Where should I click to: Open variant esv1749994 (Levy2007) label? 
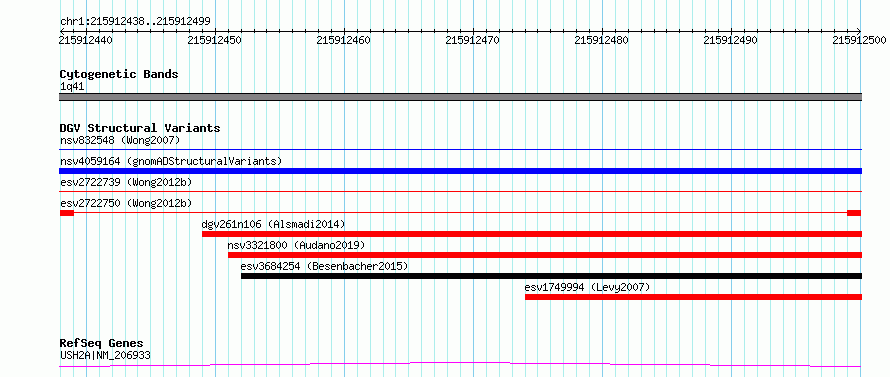coord(587,287)
